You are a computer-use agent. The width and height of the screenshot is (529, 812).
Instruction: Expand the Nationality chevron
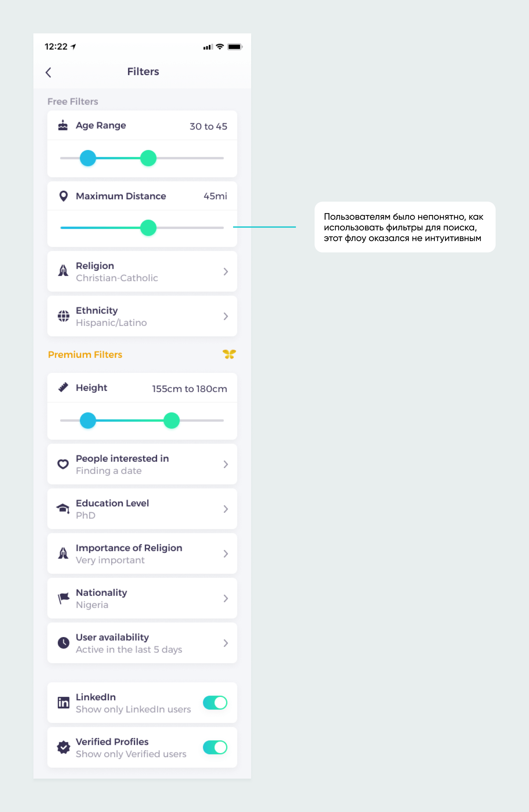pos(225,598)
